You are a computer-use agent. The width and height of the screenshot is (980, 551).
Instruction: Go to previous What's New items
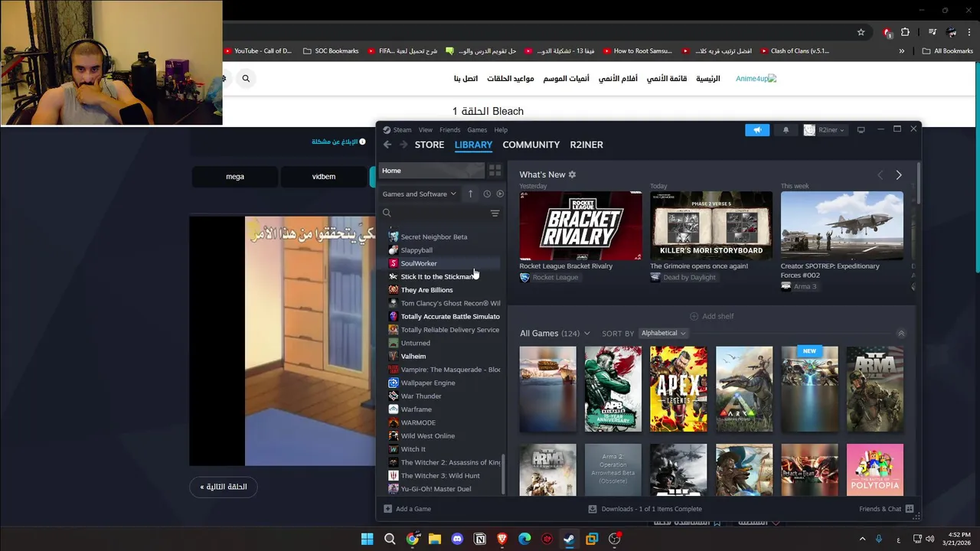click(x=880, y=175)
